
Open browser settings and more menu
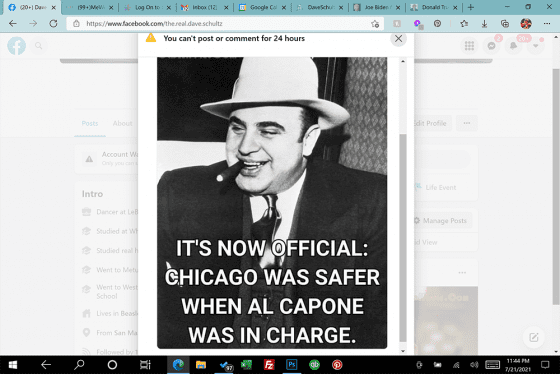point(547,24)
